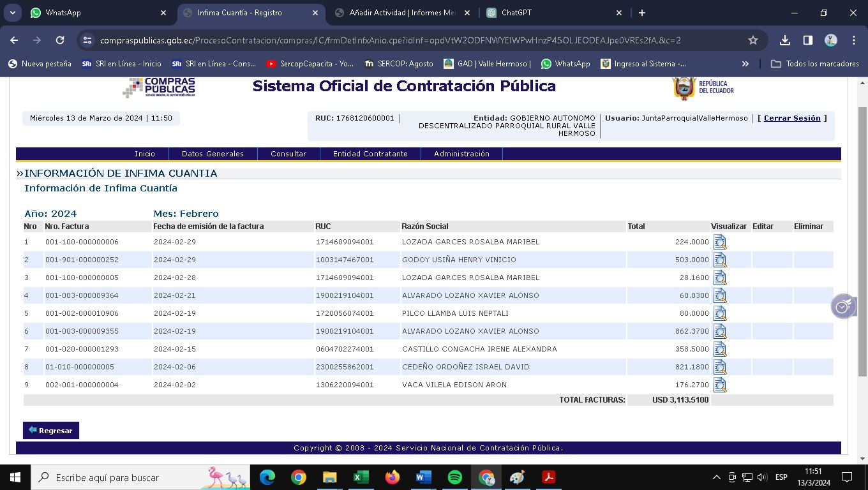Screen dimensions: 868x490
Task: Open Spotify from the taskbar
Action: tap(454, 477)
